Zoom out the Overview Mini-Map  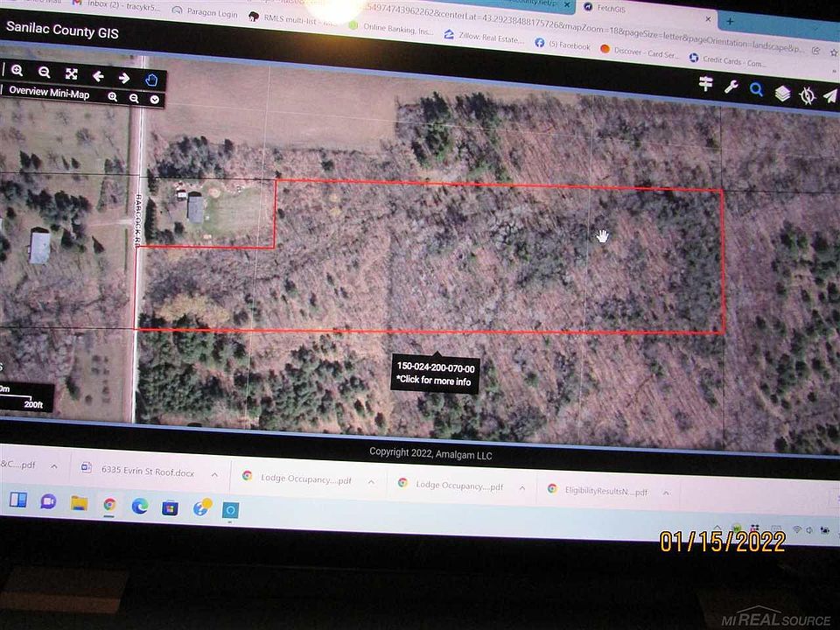pos(134,98)
